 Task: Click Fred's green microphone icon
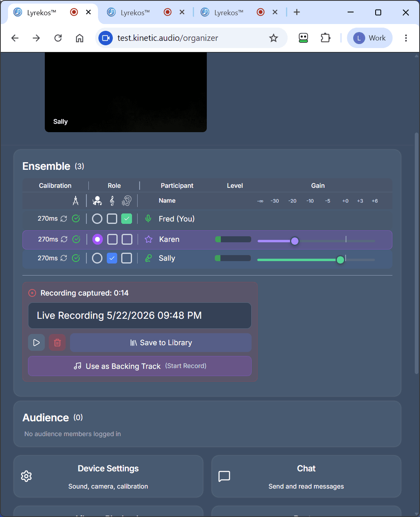click(148, 218)
